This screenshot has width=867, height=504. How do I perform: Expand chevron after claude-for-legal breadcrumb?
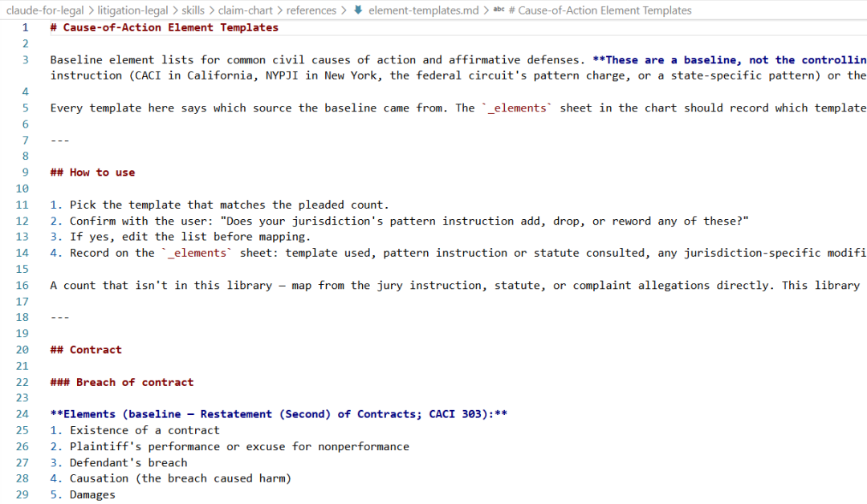click(91, 10)
